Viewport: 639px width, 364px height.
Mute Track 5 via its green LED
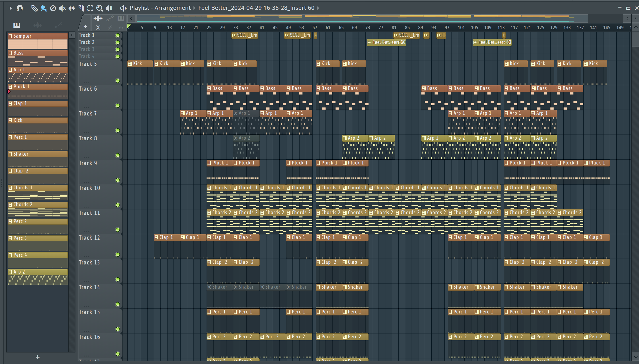[x=118, y=81]
